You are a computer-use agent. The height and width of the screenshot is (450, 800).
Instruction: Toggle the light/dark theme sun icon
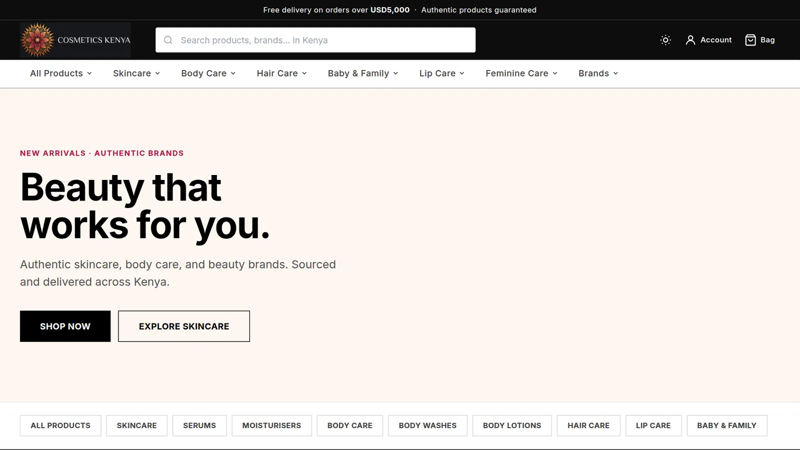(665, 40)
